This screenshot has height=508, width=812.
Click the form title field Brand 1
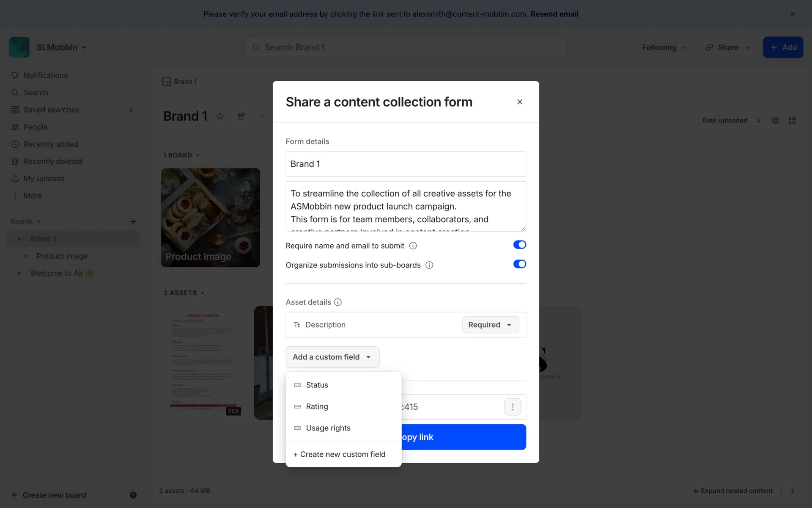[x=406, y=164]
